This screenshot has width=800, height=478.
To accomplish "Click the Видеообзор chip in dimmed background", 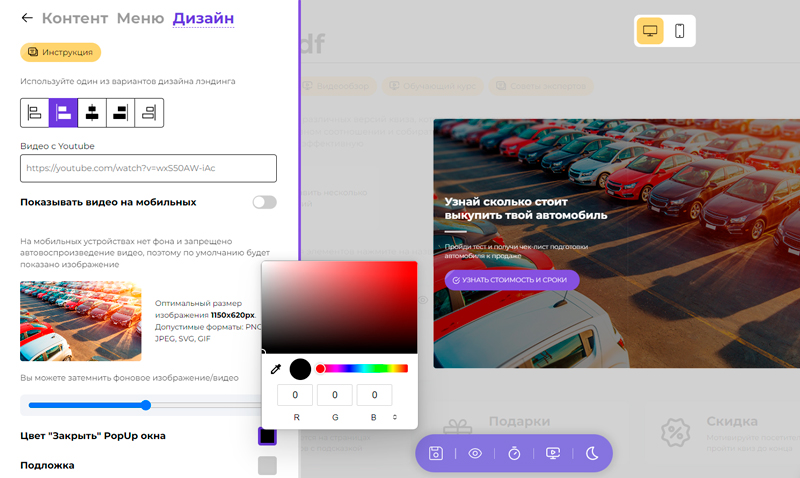I will [x=338, y=86].
